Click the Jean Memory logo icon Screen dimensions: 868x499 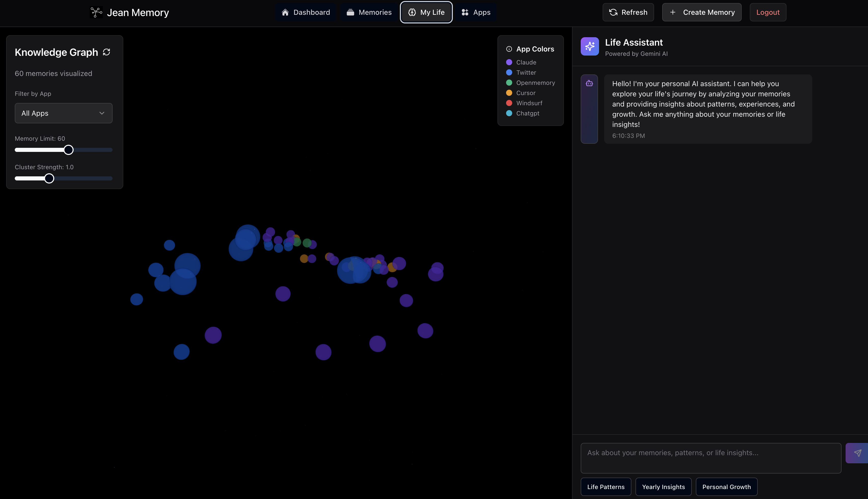pyautogui.click(x=96, y=12)
